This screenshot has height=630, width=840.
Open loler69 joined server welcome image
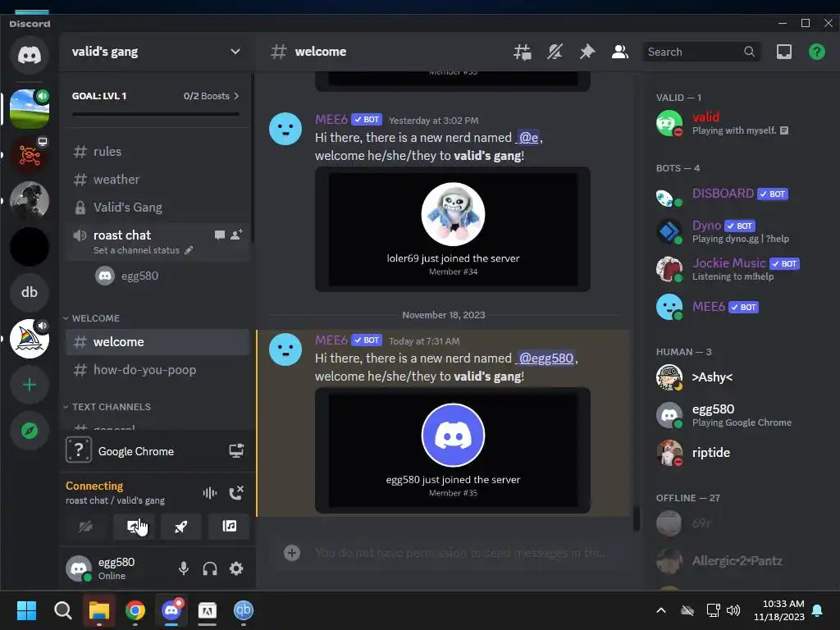click(453, 230)
